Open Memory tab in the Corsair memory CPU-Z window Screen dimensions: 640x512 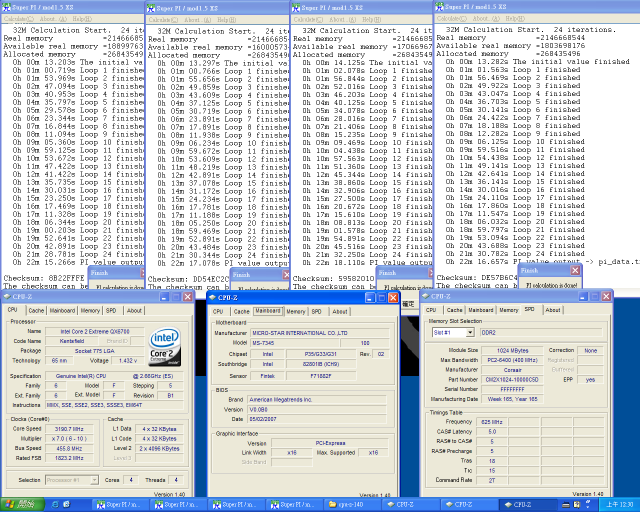pyautogui.click(x=509, y=310)
